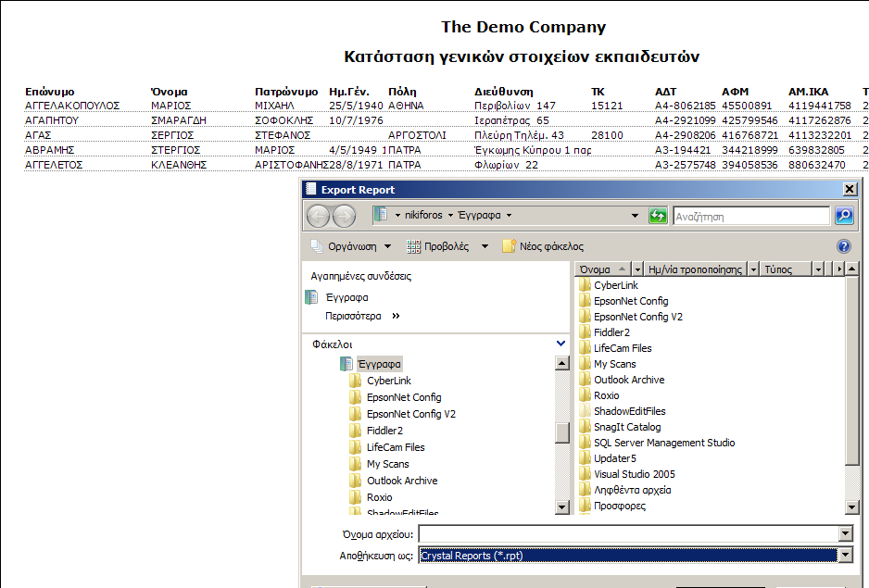Select Fiddler2 in the folder tree
Screen dimensions: 869x588
(384, 431)
